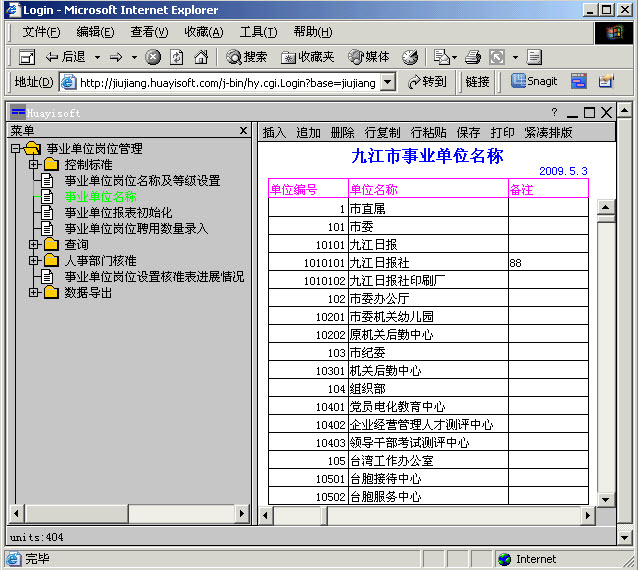638x570 pixels.
Task: Click the Print icon in IE toolbar
Action: pos(473,57)
